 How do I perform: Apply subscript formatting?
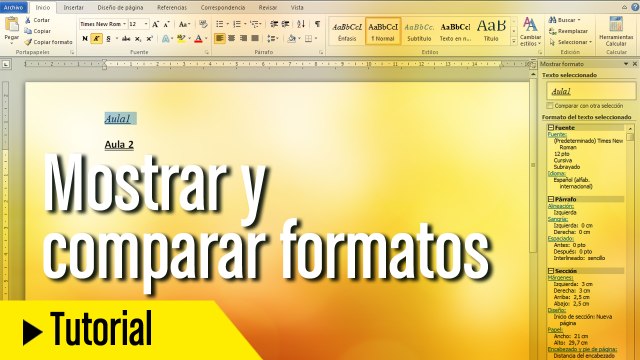[138, 39]
